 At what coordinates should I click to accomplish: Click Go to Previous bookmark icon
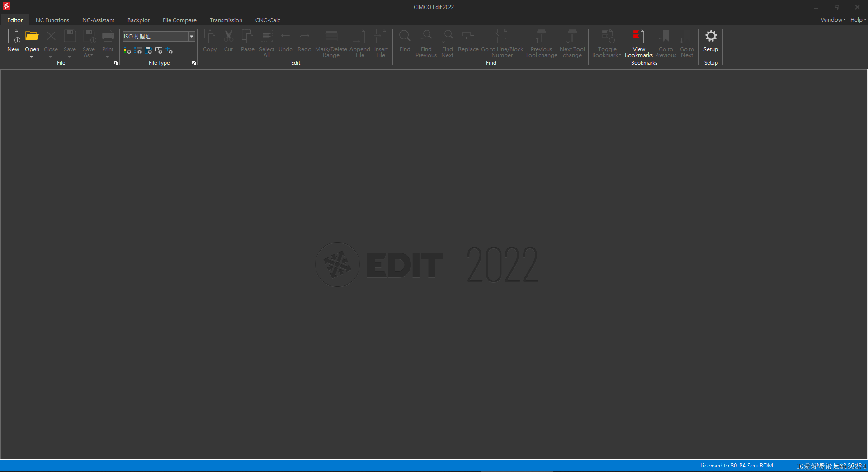pyautogui.click(x=665, y=36)
